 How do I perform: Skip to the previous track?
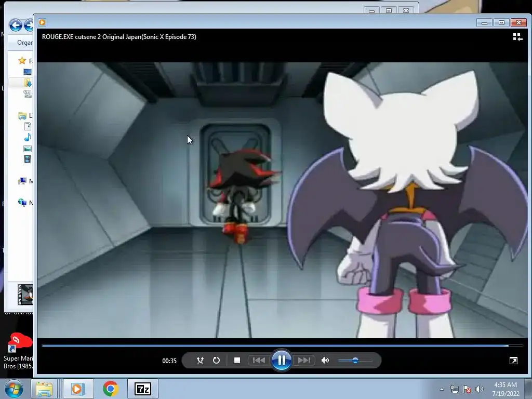click(x=259, y=361)
